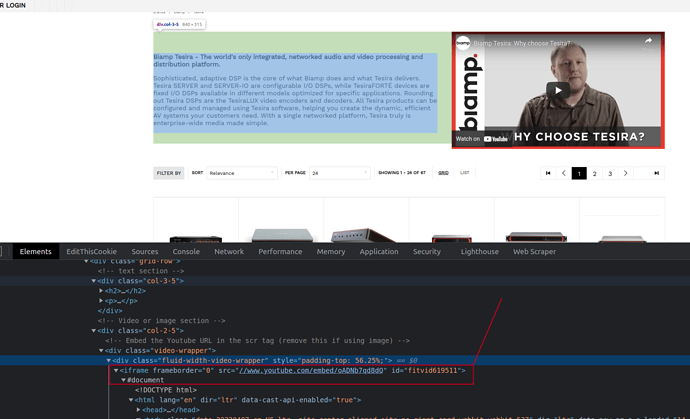Image resolution: width=690 pixels, height=419 pixels.
Task: Open the Web Scraper tab
Action: 534,251
